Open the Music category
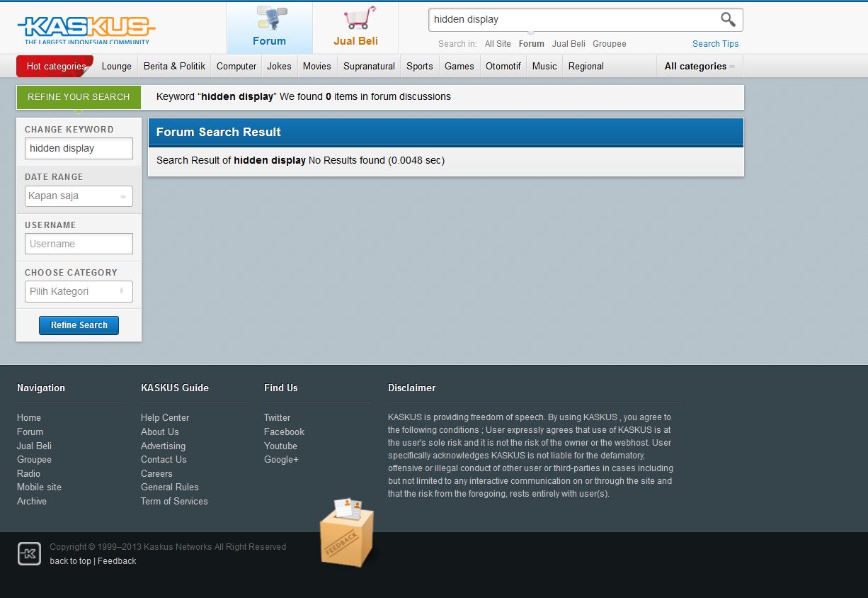Screen dimensions: 868x598 [x=544, y=67]
